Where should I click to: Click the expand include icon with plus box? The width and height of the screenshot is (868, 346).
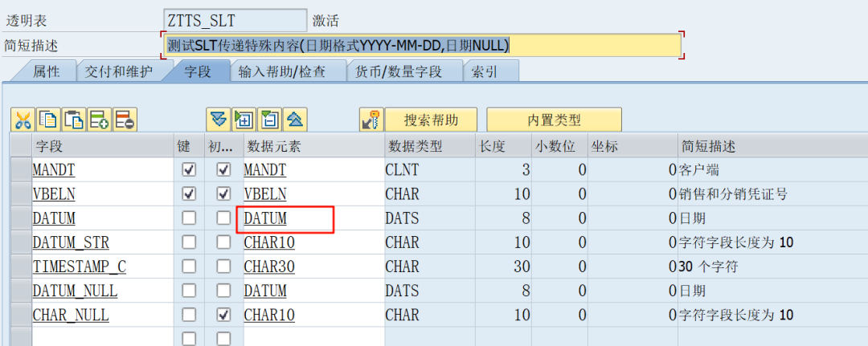[x=244, y=120]
